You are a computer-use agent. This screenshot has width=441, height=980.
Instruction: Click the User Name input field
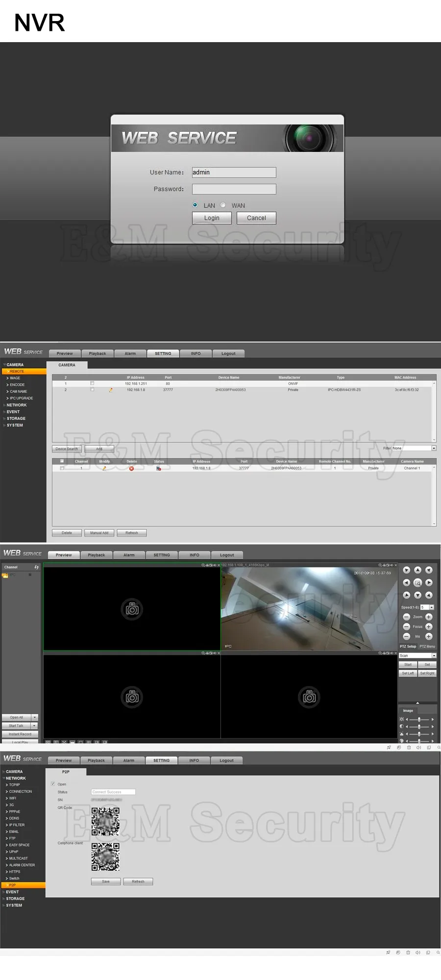(x=234, y=172)
